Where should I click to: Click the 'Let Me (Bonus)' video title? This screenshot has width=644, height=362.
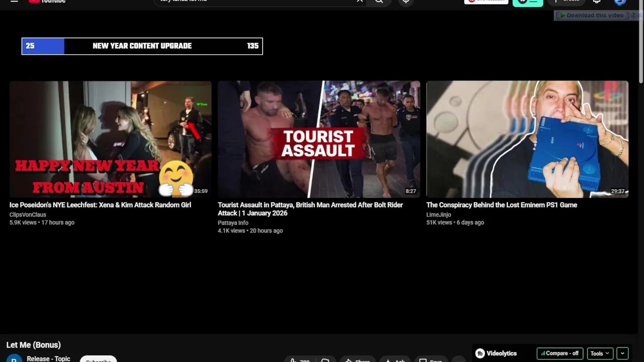pos(33,345)
